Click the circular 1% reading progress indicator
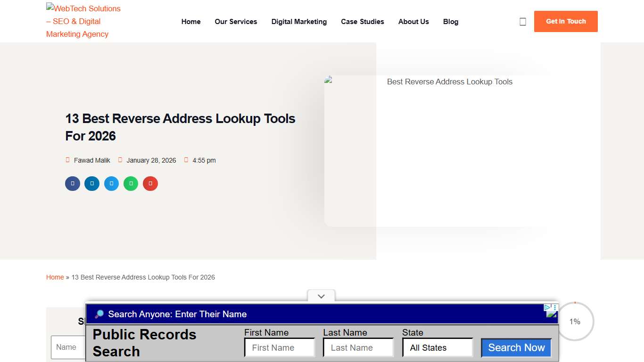 [575, 321]
